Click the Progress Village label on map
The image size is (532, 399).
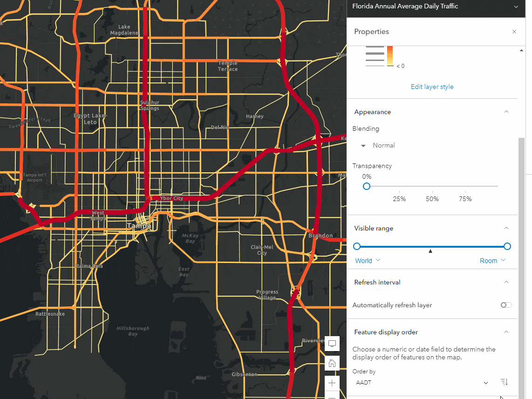click(x=267, y=295)
